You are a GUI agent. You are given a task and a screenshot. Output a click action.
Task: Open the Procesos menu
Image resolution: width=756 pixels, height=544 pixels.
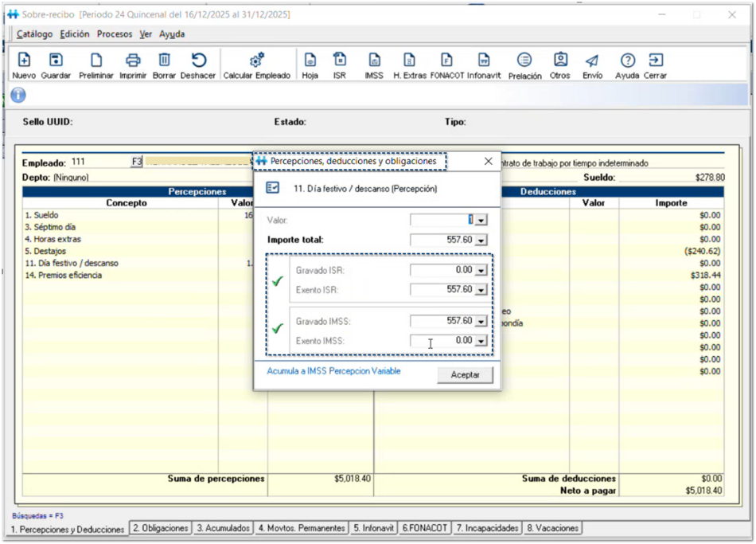tap(115, 34)
